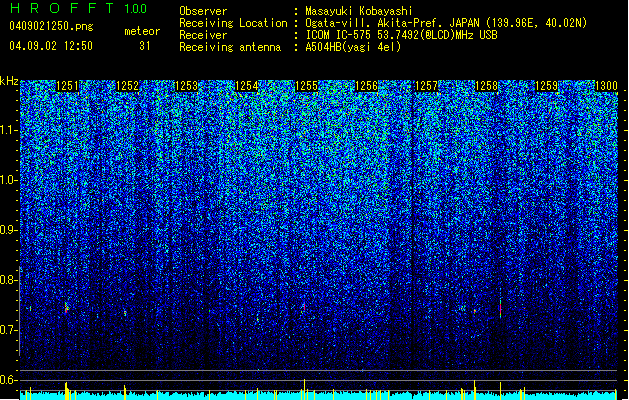Click the 1251 time marker
629x400 pixels.
(x=68, y=86)
